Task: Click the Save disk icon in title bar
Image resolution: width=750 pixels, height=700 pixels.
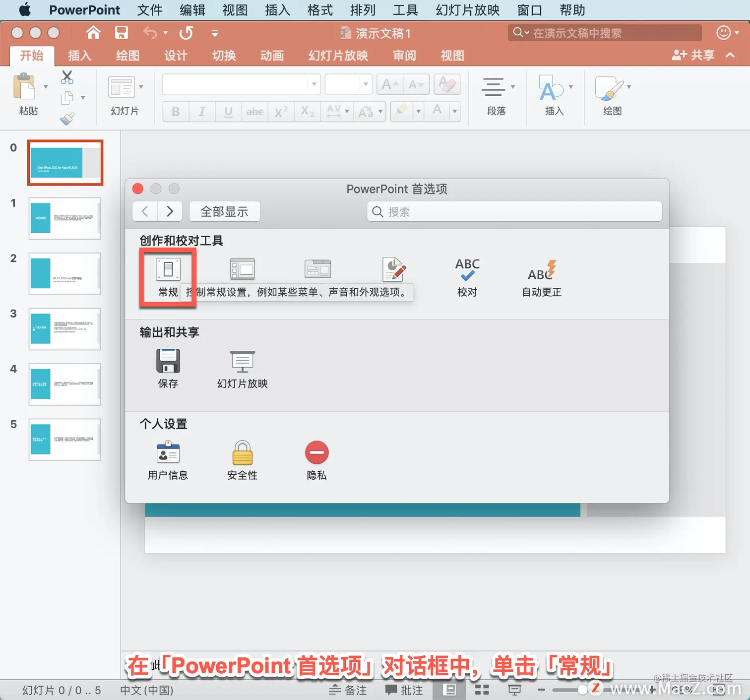Action: pyautogui.click(x=122, y=33)
